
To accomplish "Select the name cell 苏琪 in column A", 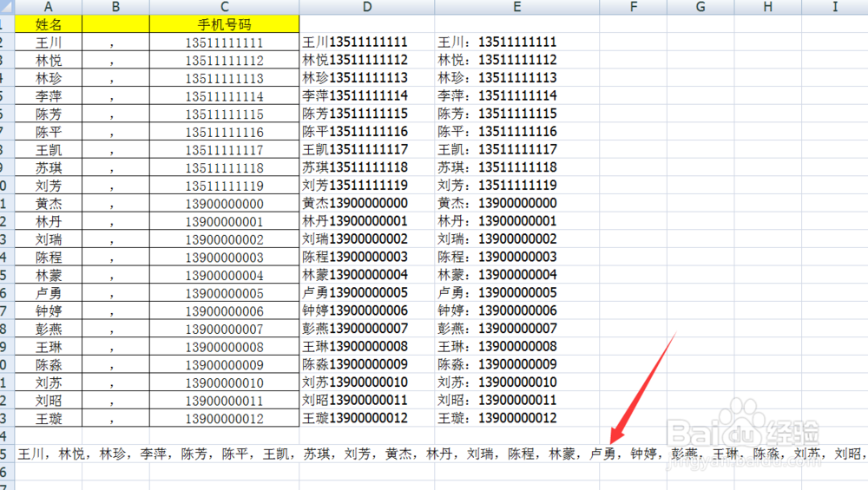I will point(48,167).
